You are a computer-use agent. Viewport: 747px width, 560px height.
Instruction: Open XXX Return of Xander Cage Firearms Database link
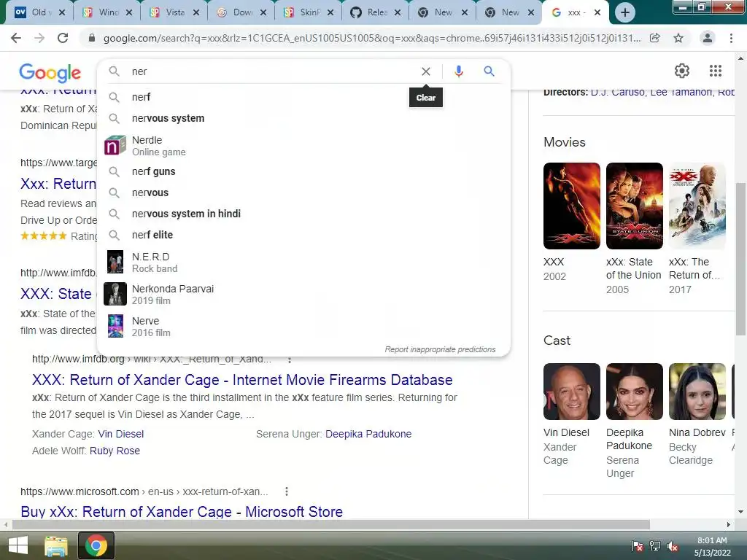pyautogui.click(x=242, y=379)
